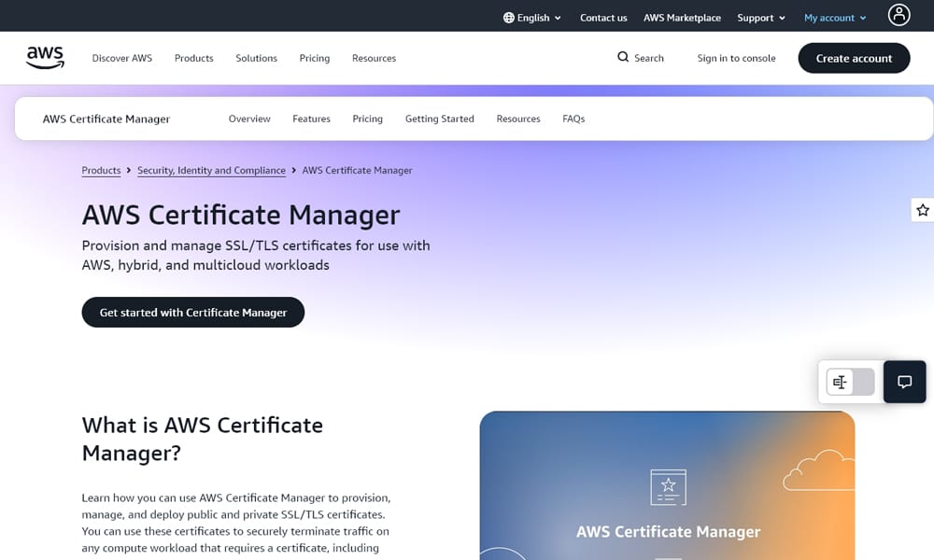Select the FAQs tab

point(573,119)
